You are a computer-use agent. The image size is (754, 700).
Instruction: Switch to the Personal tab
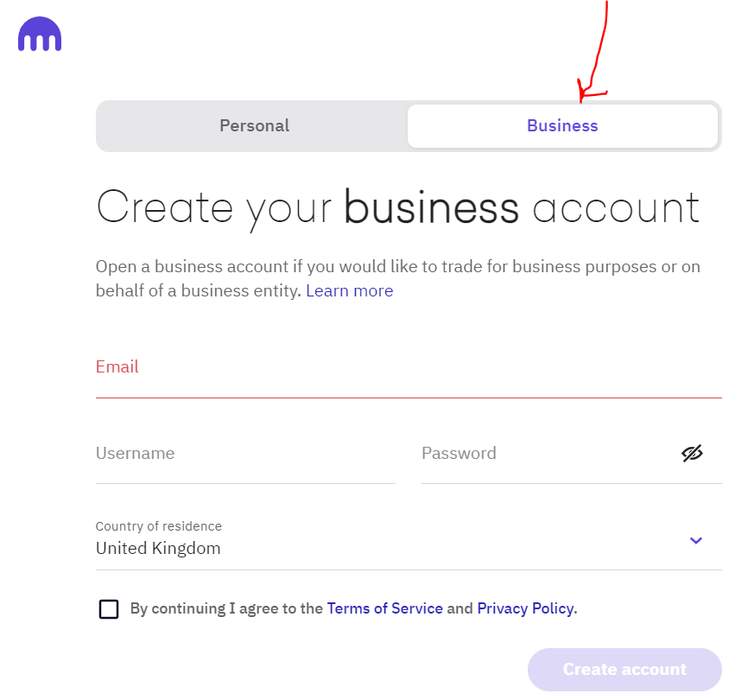coord(254,126)
